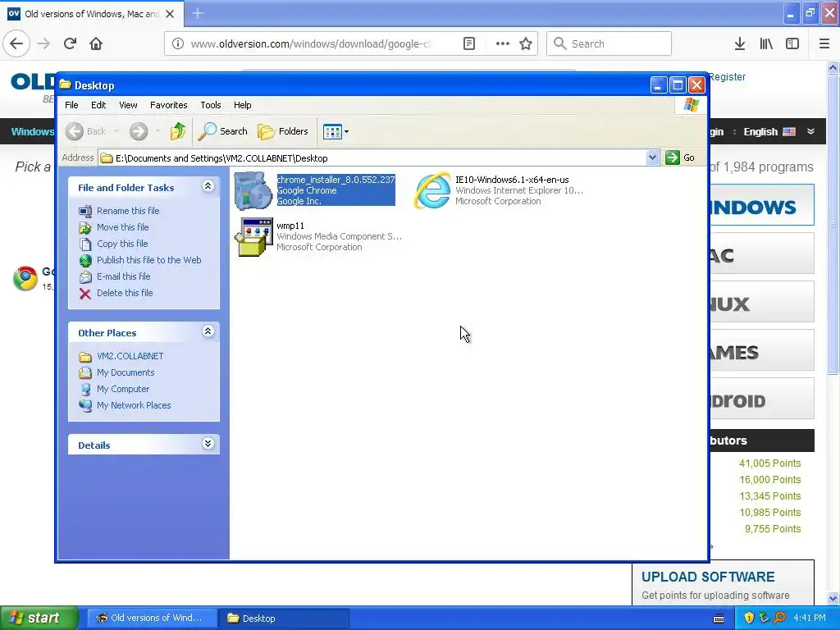This screenshot has height=630, width=840.
Task: Open a new Firefox tab with plus
Action: point(198,13)
